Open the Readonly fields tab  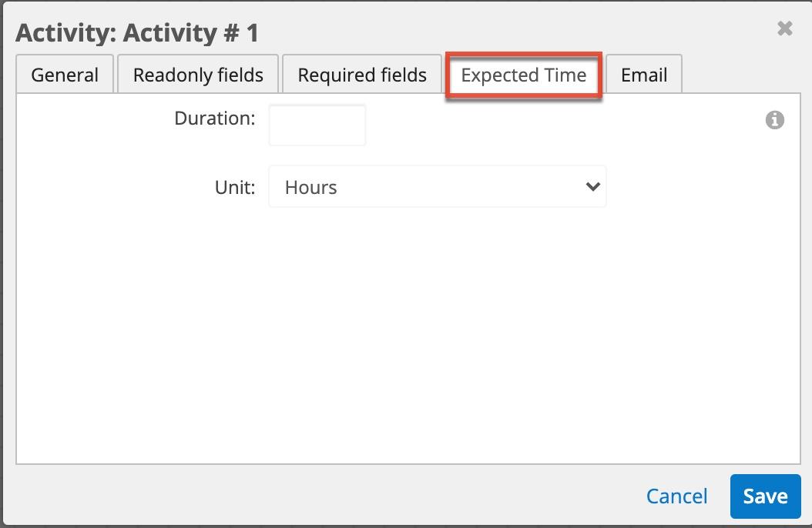pos(197,74)
